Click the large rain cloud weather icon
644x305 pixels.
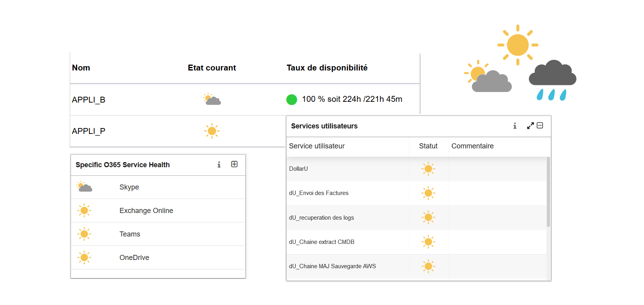(x=552, y=80)
